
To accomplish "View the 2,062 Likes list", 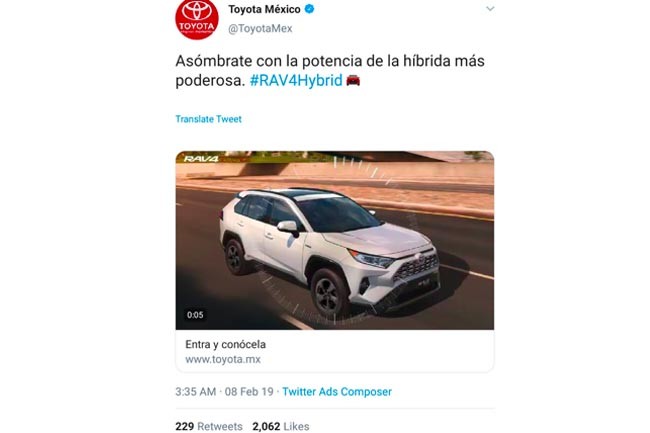I will tap(281, 426).
